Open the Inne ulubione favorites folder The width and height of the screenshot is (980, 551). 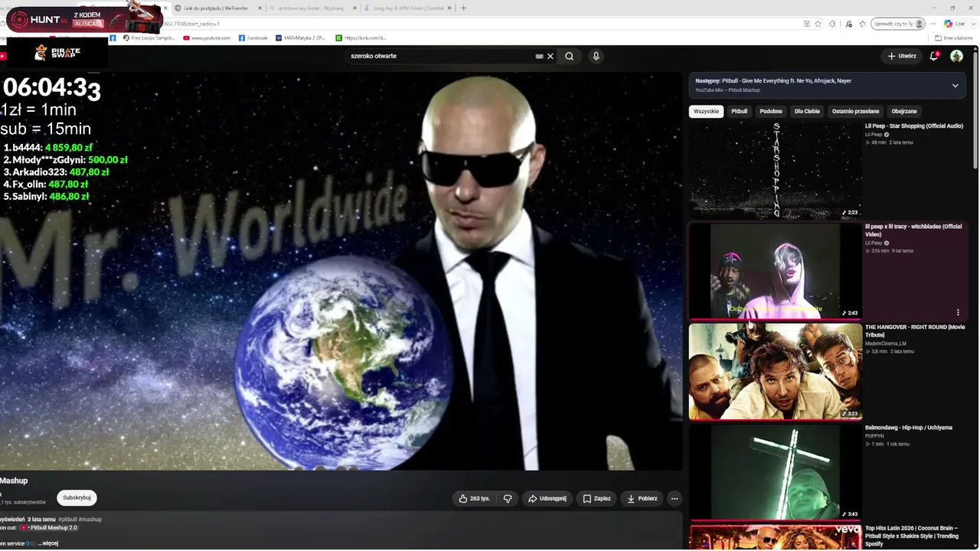(x=954, y=37)
